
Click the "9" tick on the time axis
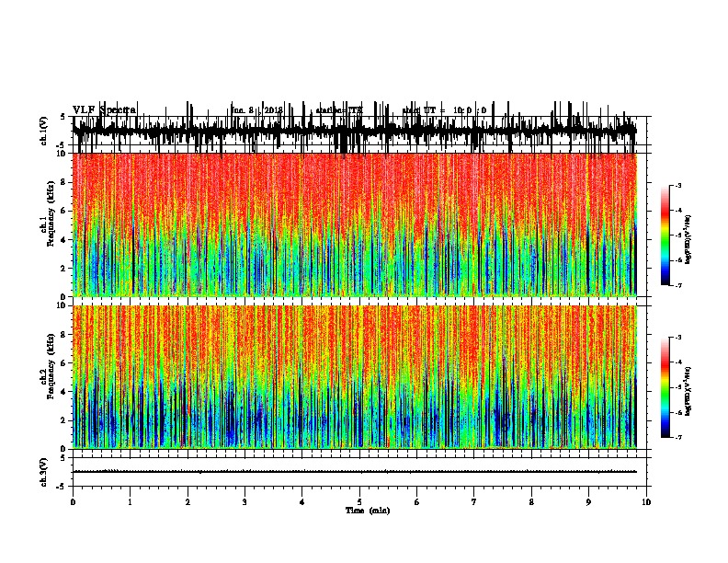click(x=588, y=502)
